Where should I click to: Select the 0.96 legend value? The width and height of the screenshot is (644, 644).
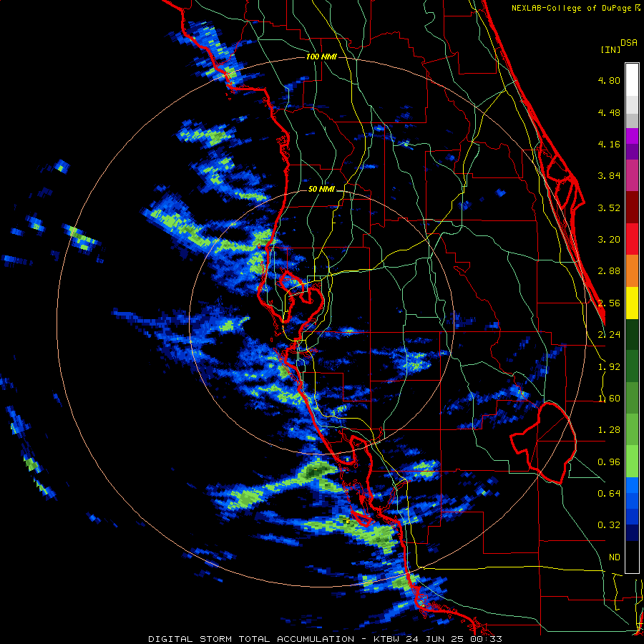click(609, 462)
